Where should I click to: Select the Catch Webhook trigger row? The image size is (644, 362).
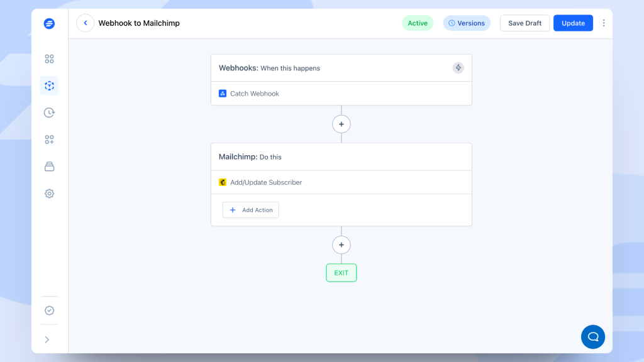pos(341,94)
